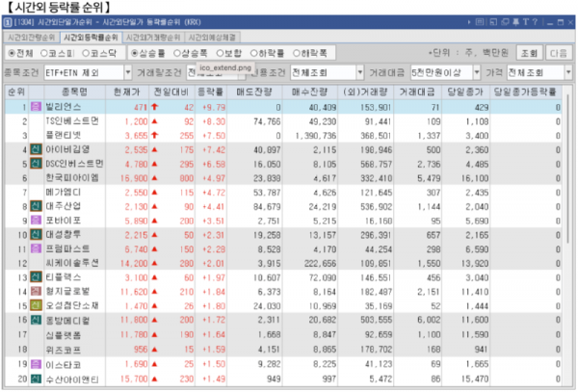Image resolution: width=578 pixels, height=392 pixels.
Task: Switch to the 시간외거래량순위 tab
Action: 153,38
